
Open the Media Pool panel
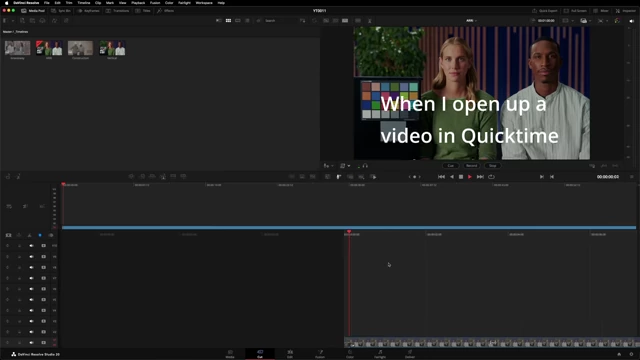pos(33,11)
